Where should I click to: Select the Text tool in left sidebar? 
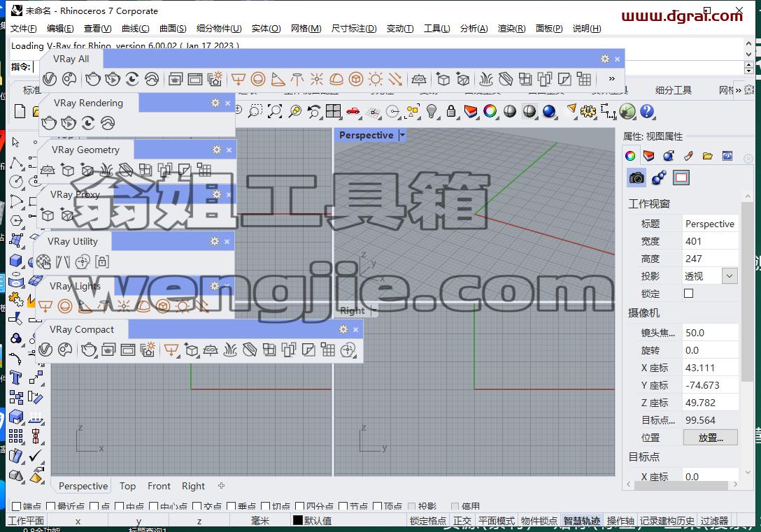pos(15,378)
